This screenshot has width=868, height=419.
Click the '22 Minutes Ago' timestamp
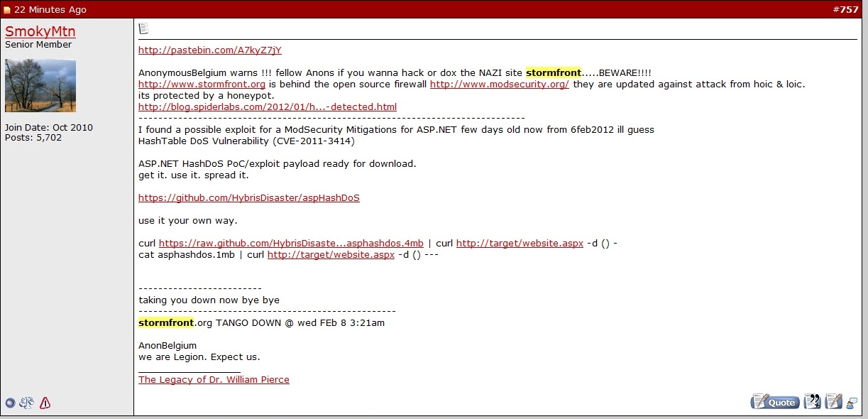(50, 10)
